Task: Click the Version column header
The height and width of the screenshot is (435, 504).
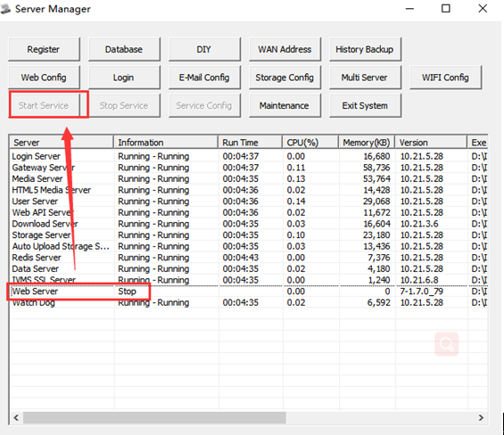Action: pos(431,143)
